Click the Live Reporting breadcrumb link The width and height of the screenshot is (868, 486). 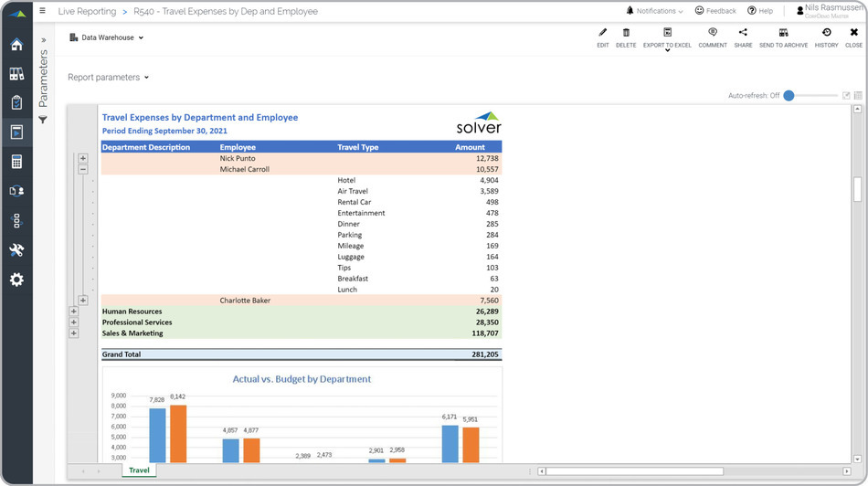click(87, 11)
